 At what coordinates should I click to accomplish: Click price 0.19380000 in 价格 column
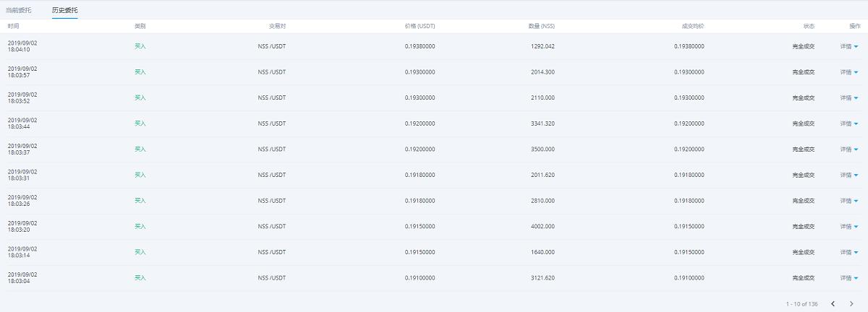point(420,46)
